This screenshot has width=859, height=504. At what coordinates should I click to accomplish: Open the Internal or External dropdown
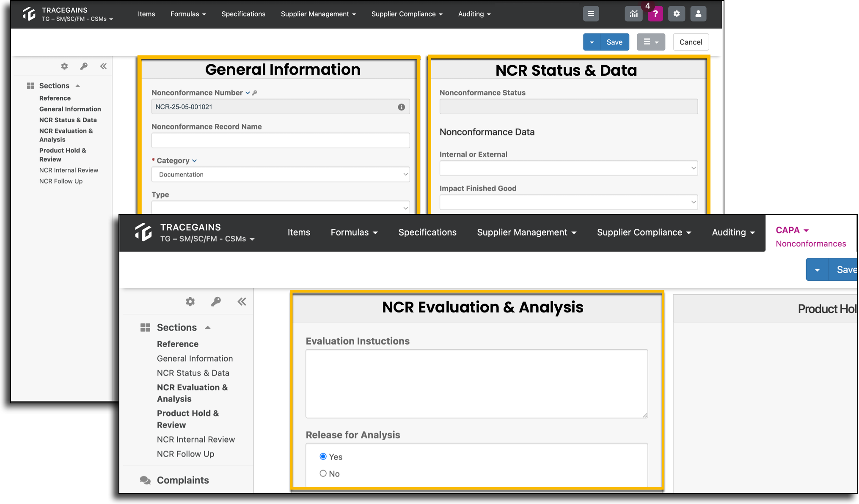click(568, 168)
